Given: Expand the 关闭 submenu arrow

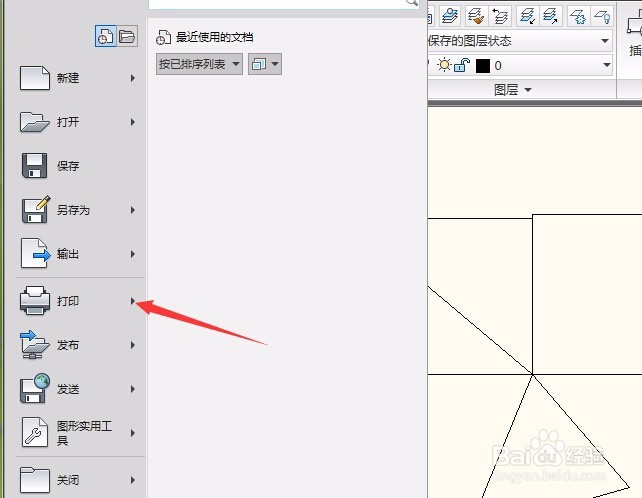Looking at the screenshot, I should (x=132, y=480).
